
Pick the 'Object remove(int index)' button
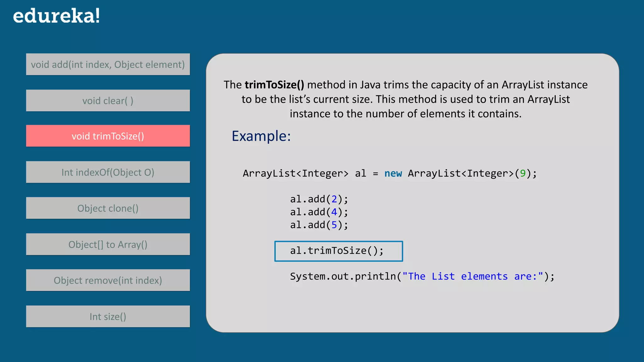coord(108,280)
